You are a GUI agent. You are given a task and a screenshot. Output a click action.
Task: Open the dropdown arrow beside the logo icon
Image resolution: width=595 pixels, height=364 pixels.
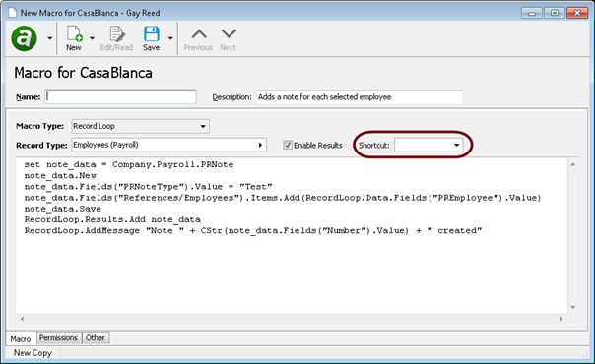(x=49, y=38)
